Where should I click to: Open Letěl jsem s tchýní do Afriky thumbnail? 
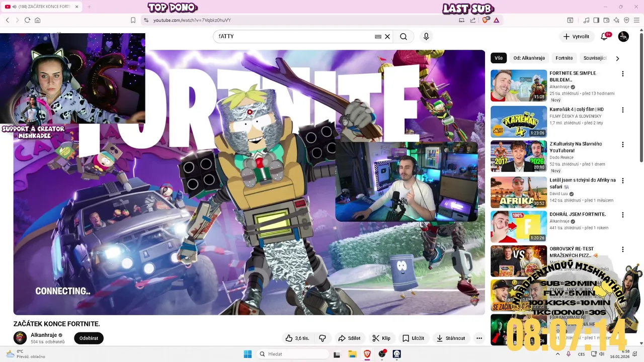pos(519,192)
